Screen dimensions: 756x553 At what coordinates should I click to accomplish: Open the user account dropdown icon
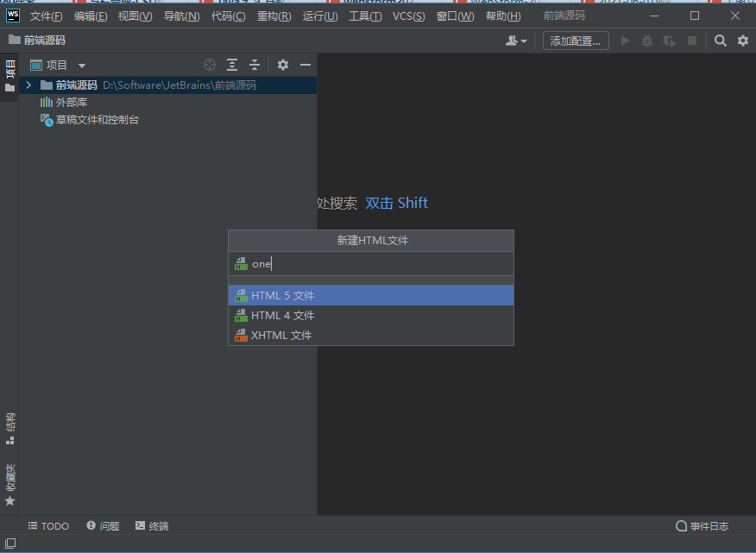pyautogui.click(x=516, y=41)
